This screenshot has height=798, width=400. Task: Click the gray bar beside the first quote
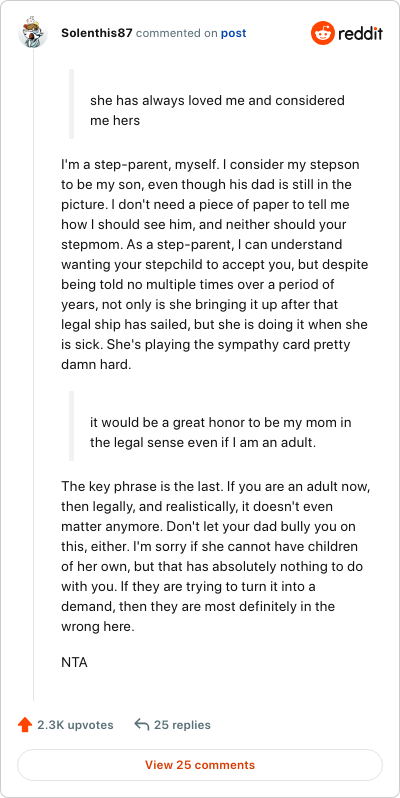71,104
